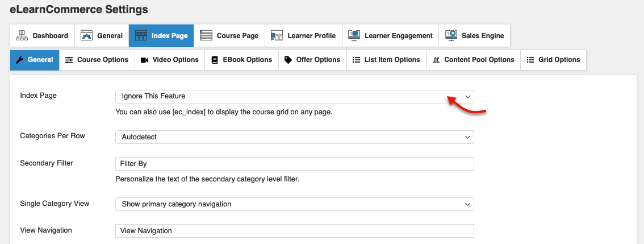Open the Content Pool Options sub-tab

click(x=473, y=60)
